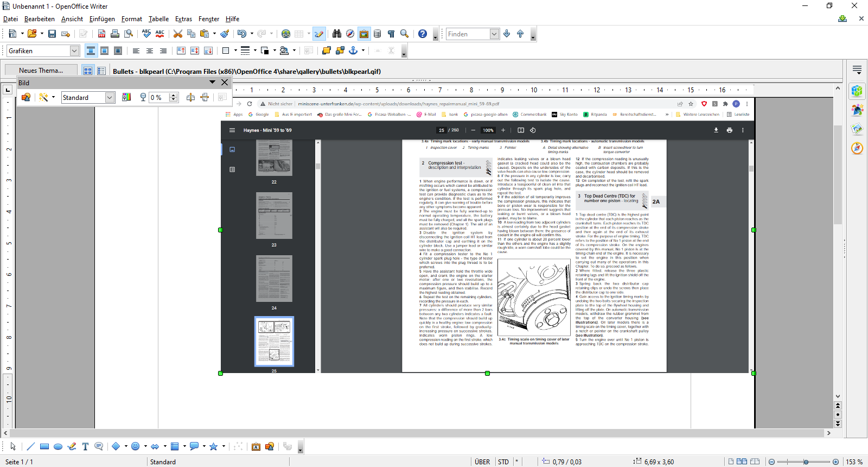Viewport: 868px width, 467px height.
Task: Expand the Standard graphics mode dropdown
Action: click(x=110, y=97)
